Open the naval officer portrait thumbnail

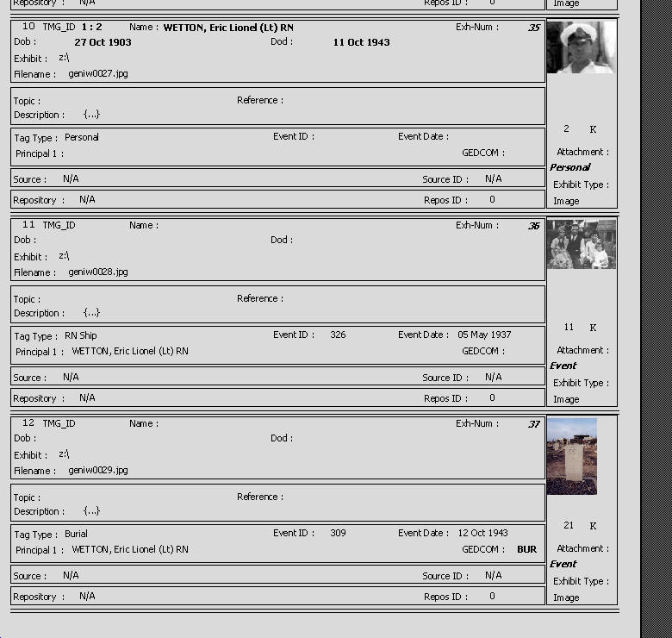pyautogui.click(x=582, y=47)
